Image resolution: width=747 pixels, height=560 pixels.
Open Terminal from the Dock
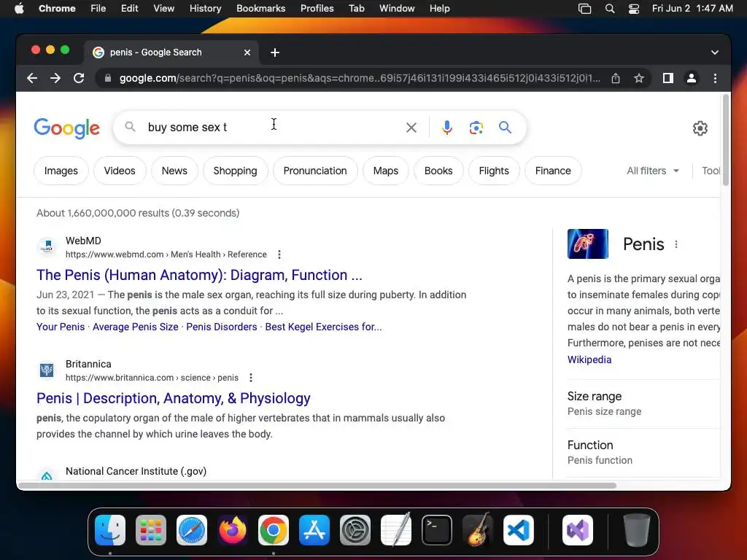tap(437, 530)
